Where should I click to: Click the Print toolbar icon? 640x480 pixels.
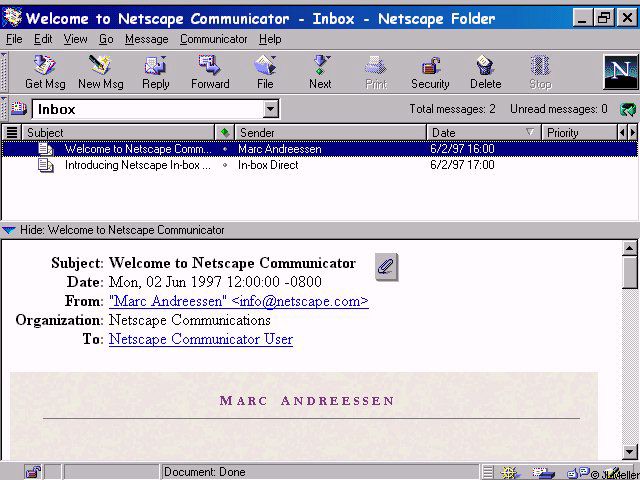coord(376,72)
